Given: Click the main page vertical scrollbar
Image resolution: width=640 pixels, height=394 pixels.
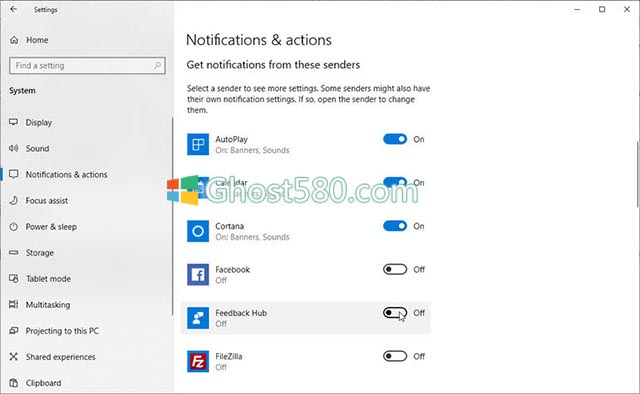Looking at the screenshot, I should 637,174.
